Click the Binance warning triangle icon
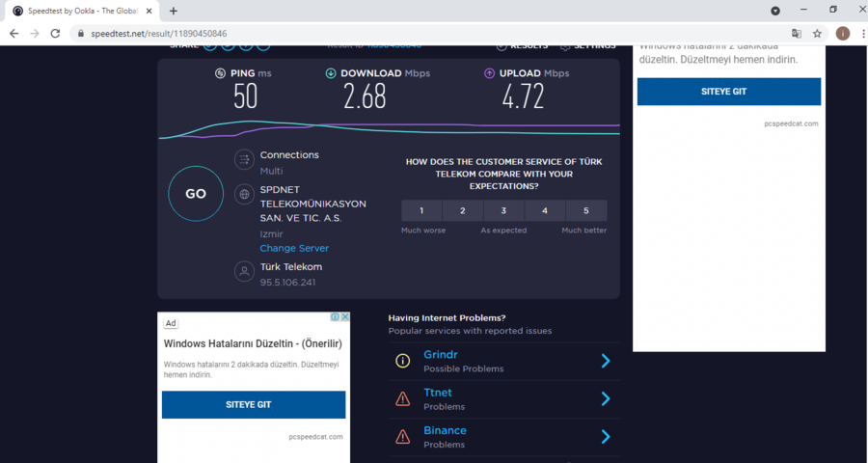 tap(402, 436)
